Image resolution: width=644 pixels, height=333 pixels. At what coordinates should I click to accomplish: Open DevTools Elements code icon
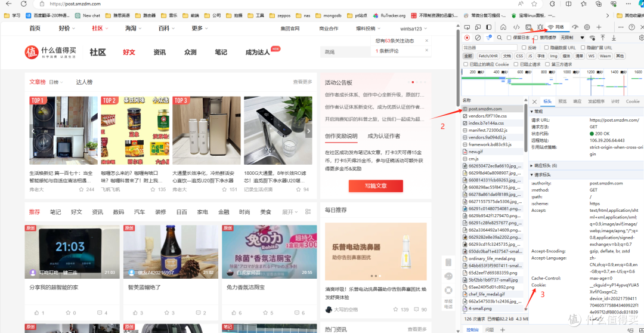tap(516, 27)
